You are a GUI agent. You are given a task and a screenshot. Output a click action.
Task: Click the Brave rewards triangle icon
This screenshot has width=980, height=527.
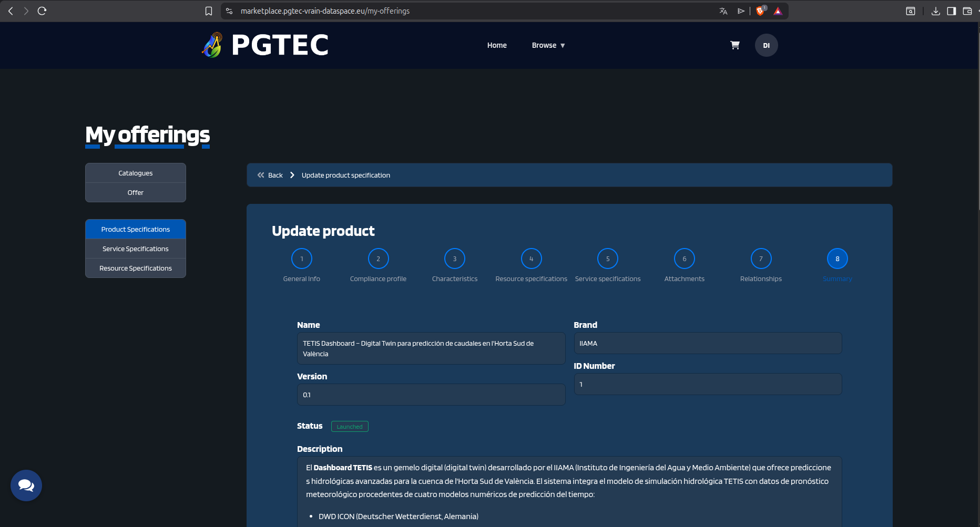coord(778,11)
